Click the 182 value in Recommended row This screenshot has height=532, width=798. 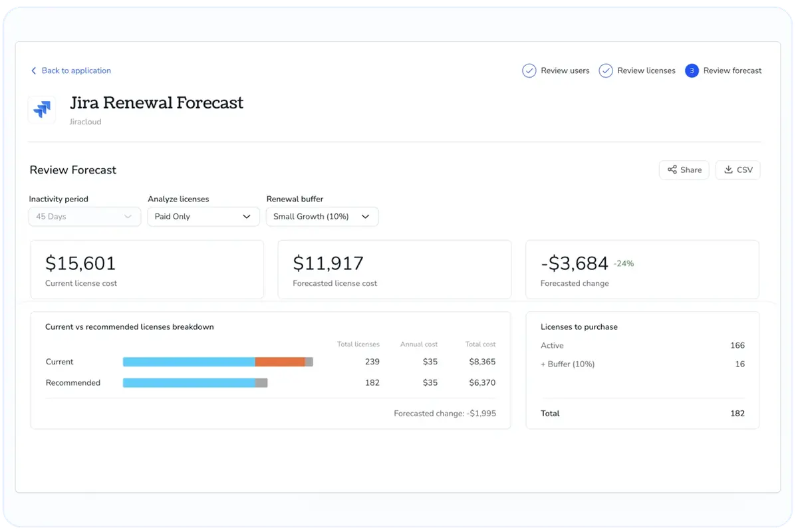pyautogui.click(x=372, y=383)
